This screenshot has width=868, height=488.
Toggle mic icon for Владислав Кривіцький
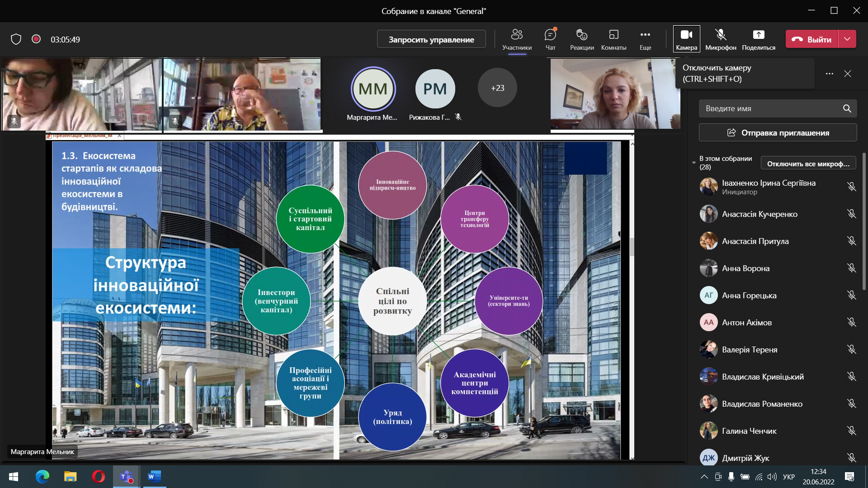[852, 377]
